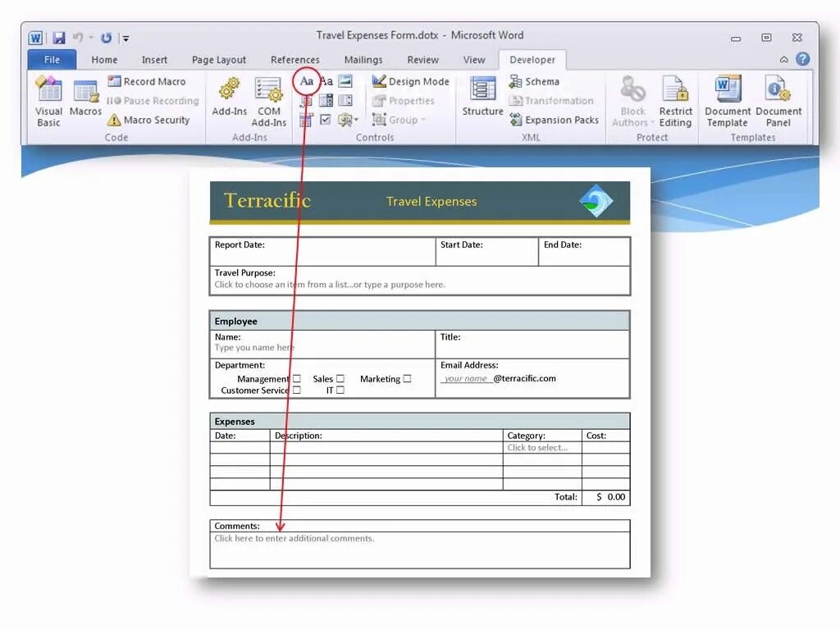Click the Category 'Click to select...' dropdown

(x=537, y=447)
